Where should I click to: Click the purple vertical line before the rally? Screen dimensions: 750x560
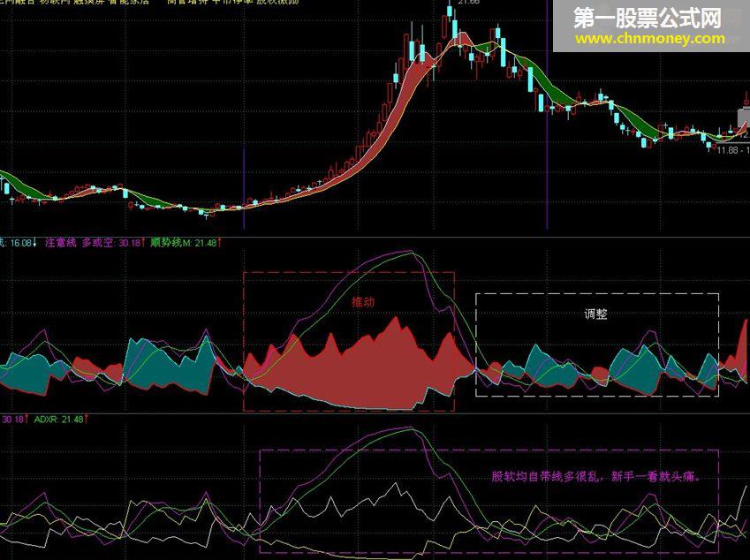pyautogui.click(x=244, y=188)
